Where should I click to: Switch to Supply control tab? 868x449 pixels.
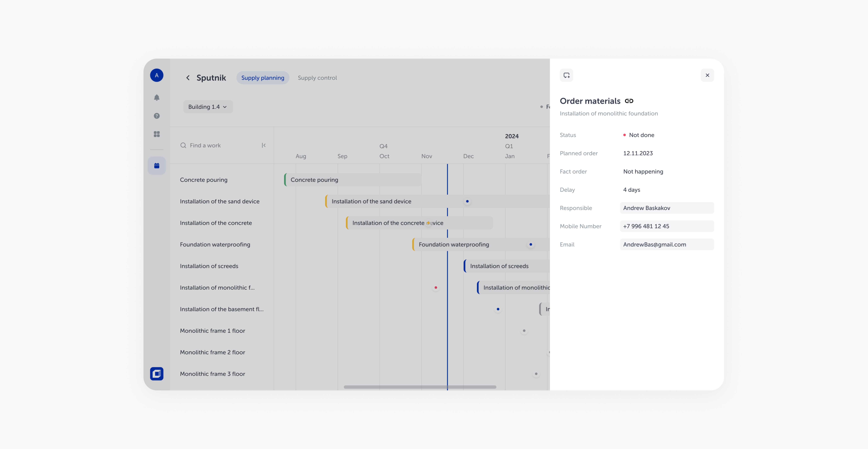317,78
